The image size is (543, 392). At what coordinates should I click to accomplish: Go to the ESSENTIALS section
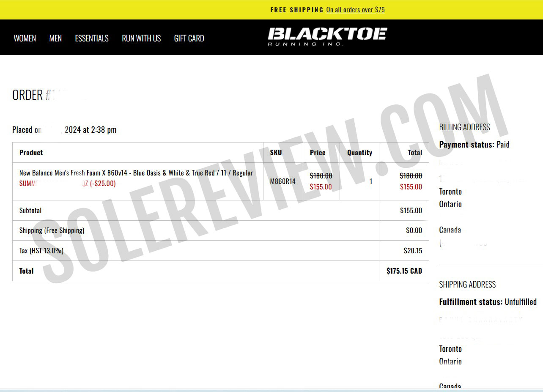coord(92,38)
